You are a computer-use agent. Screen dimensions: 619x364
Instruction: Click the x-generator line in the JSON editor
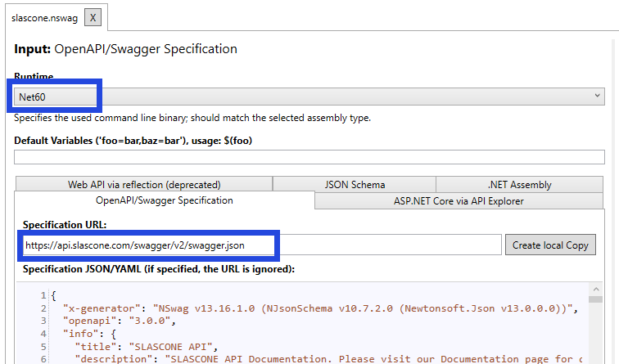[321, 308]
